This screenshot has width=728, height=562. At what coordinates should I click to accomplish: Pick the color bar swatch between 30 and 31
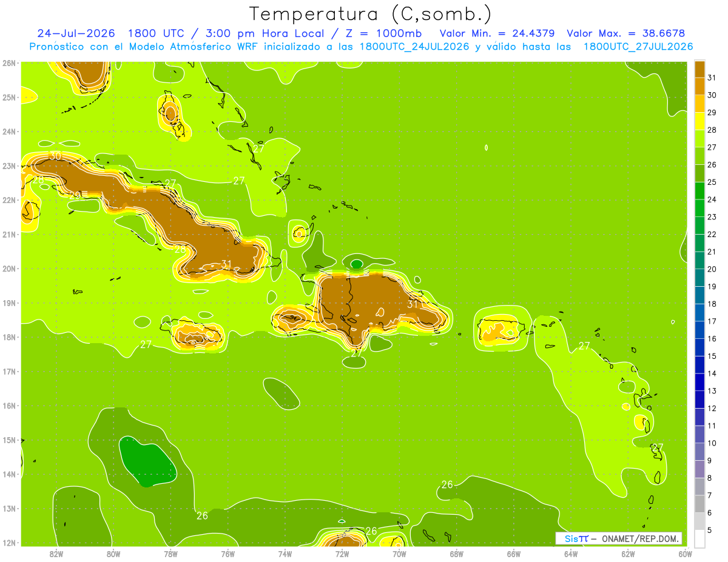coord(699,85)
